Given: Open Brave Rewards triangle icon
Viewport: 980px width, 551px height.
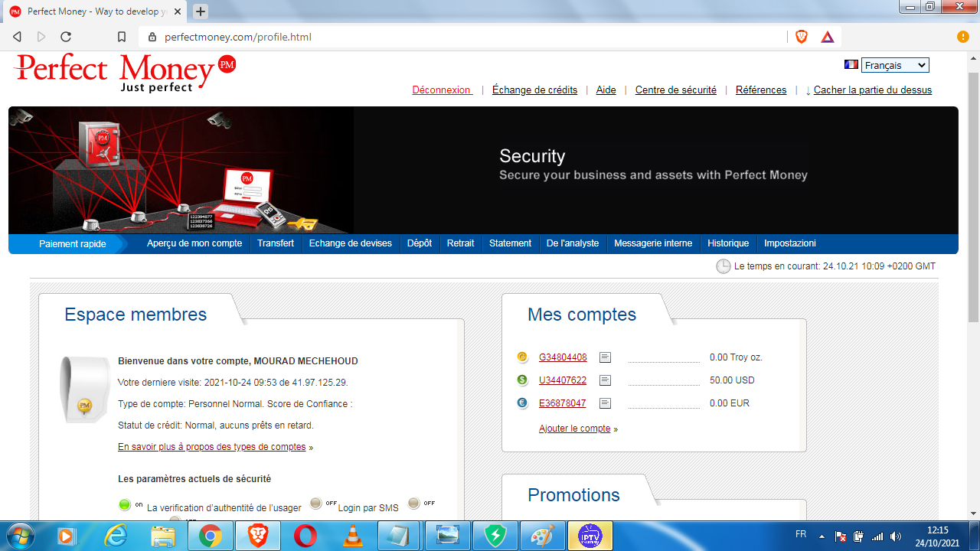Looking at the screenshot, I should (828, 37).
